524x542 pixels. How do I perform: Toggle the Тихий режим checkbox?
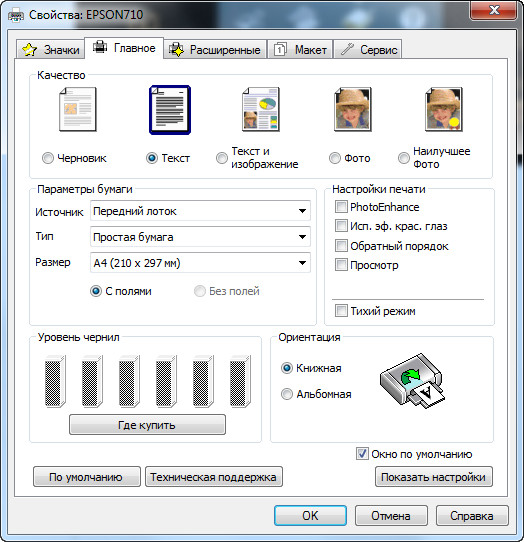pyautogui.click(x=341, y=310)
